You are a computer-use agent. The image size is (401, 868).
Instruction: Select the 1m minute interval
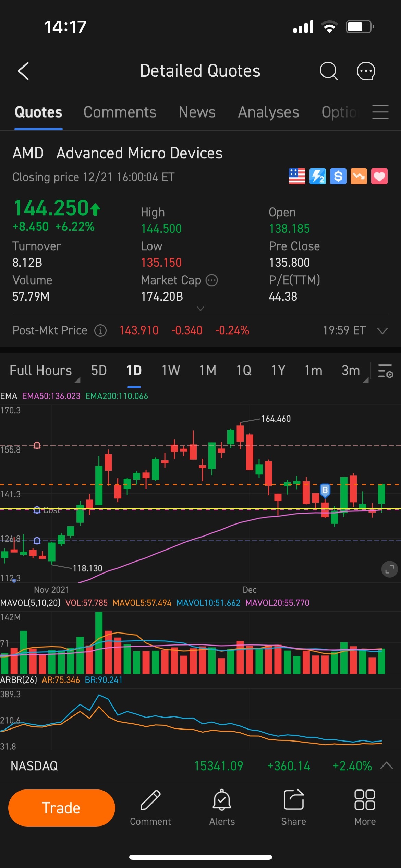314,371
